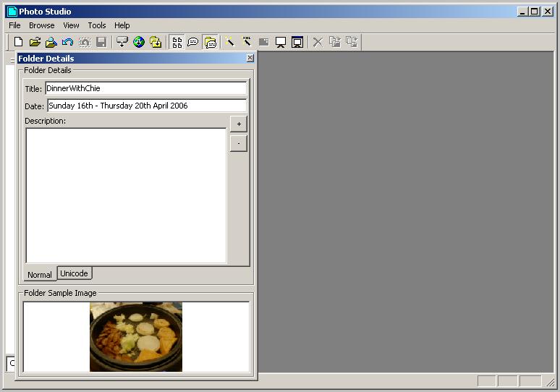The image size is (560, 392).
Task: Click the New document icon in toolbar
Action: click(19, 42)
